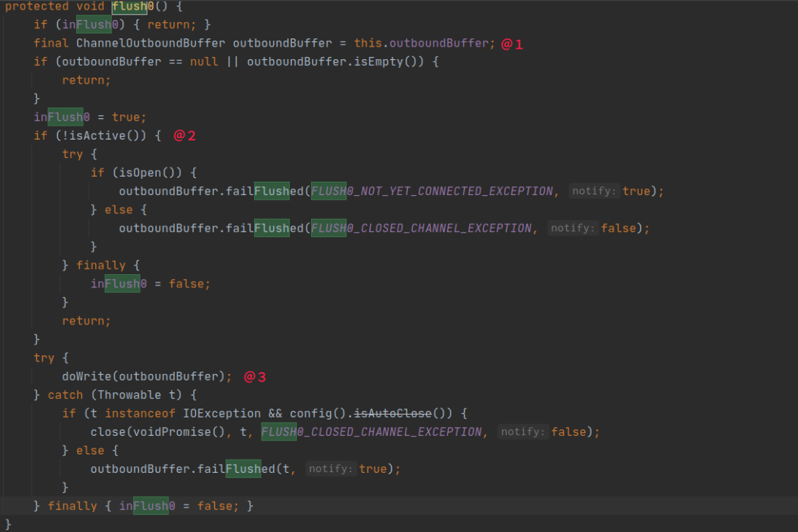Click the 'try' keyword below if (!isActive())
The height and width of the screenshot is (532, 798).
(72, 154)
